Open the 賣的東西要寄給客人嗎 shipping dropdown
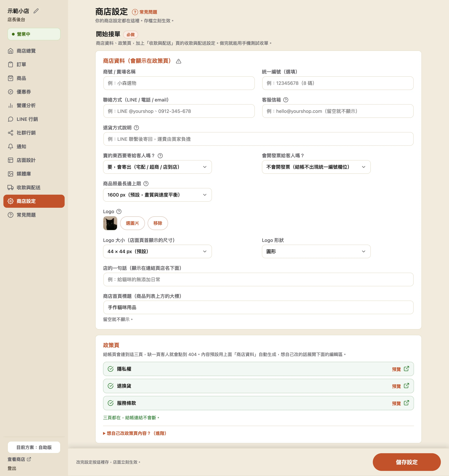Viewport: 449px width, 476px height. [x=157, y=167]
